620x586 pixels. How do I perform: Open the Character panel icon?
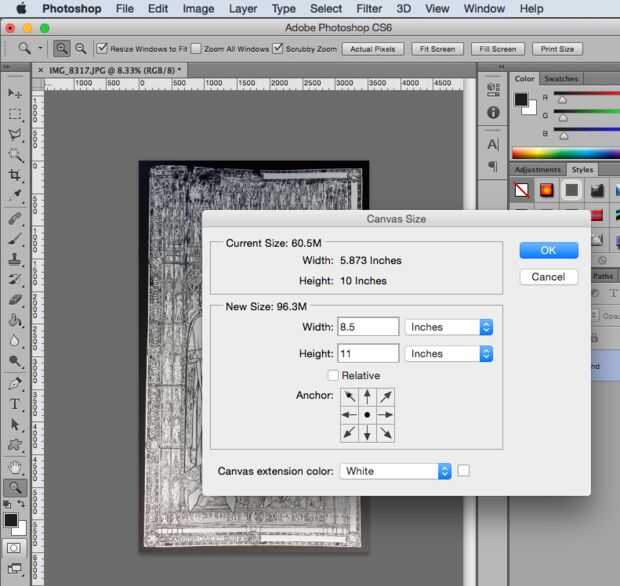[493, 145]
